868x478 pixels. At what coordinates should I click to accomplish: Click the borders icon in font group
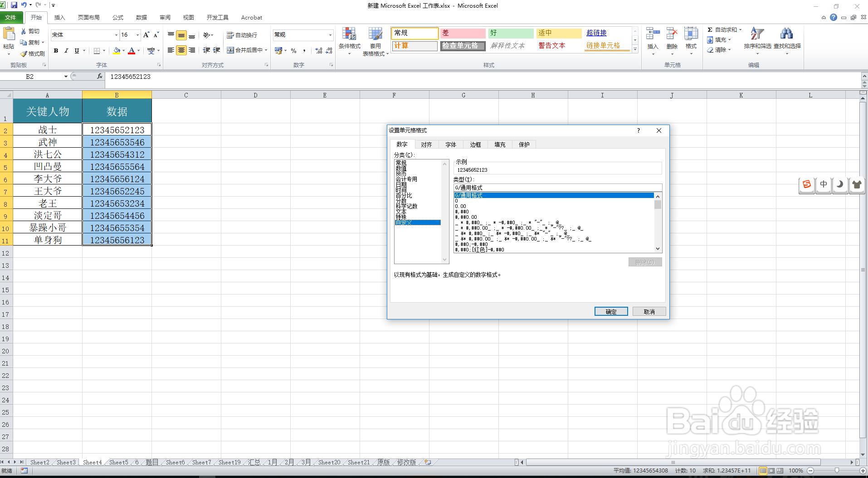point(97,51)
